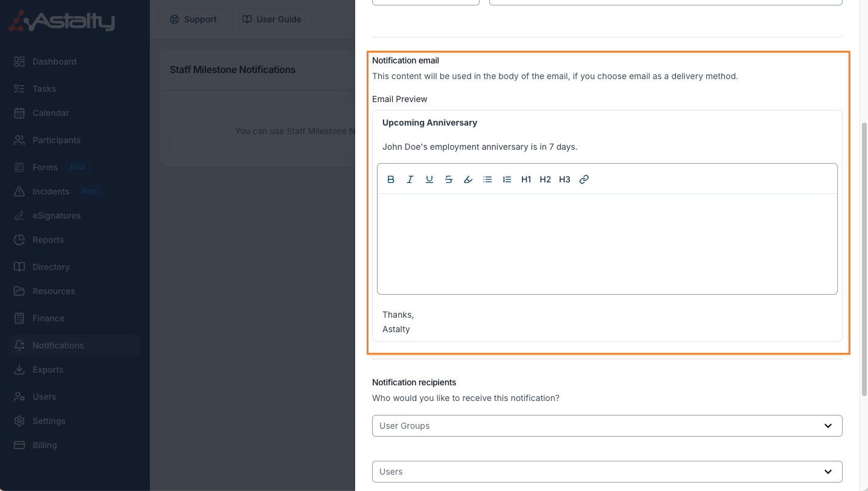Apply Heading 3 style
Viewport: 868px width, 491px height.
click(x=565, y=179)
